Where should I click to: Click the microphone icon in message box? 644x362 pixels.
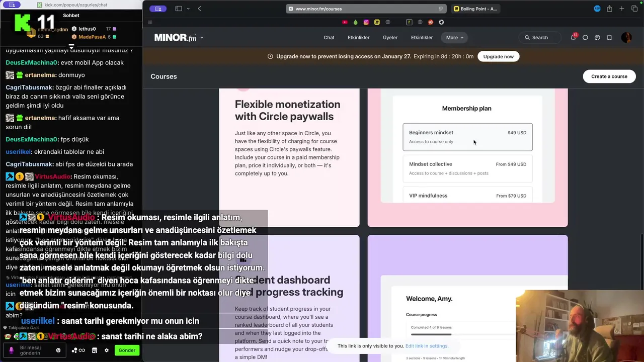coord(11,350)
